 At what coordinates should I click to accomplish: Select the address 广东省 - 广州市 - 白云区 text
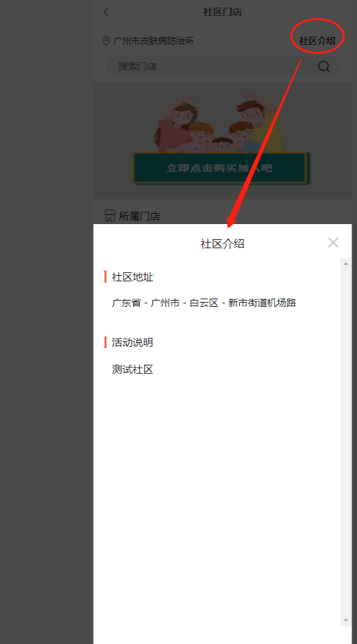coord(204,303)
